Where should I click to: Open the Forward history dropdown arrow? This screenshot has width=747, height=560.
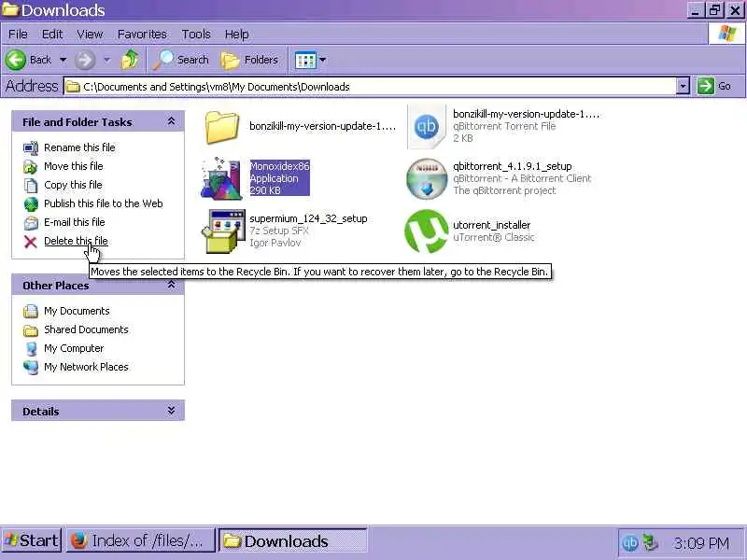point(106,60)
